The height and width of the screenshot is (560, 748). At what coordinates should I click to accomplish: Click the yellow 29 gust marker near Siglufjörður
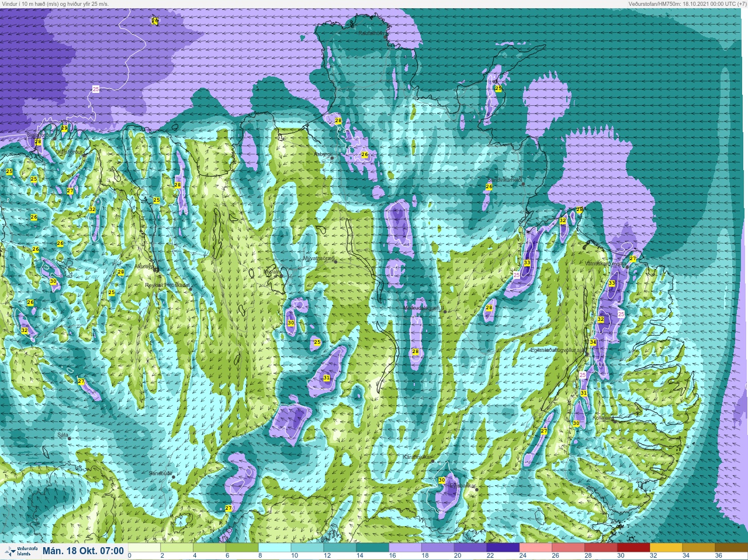pos(64,128)
